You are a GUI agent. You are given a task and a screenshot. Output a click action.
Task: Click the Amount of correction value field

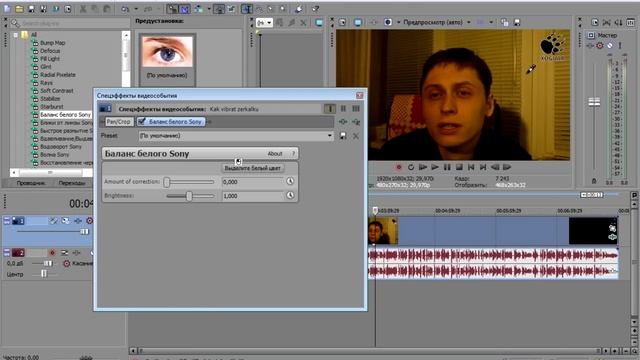point(253,182)
